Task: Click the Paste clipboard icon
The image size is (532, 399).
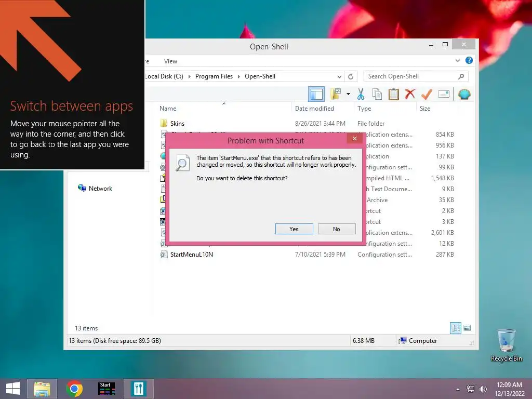Action: tap(394, 94)
